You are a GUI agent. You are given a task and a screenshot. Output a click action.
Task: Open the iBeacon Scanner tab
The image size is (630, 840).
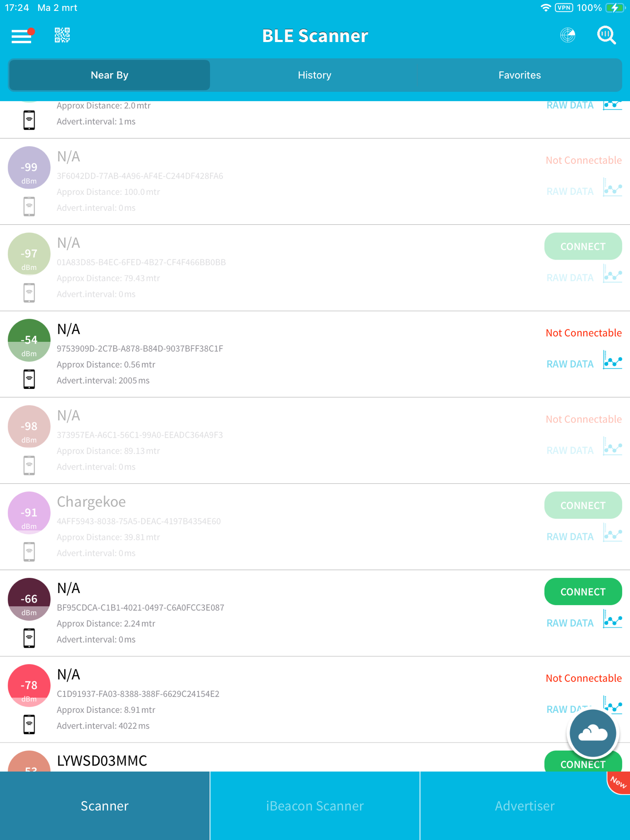click(315, 806)
